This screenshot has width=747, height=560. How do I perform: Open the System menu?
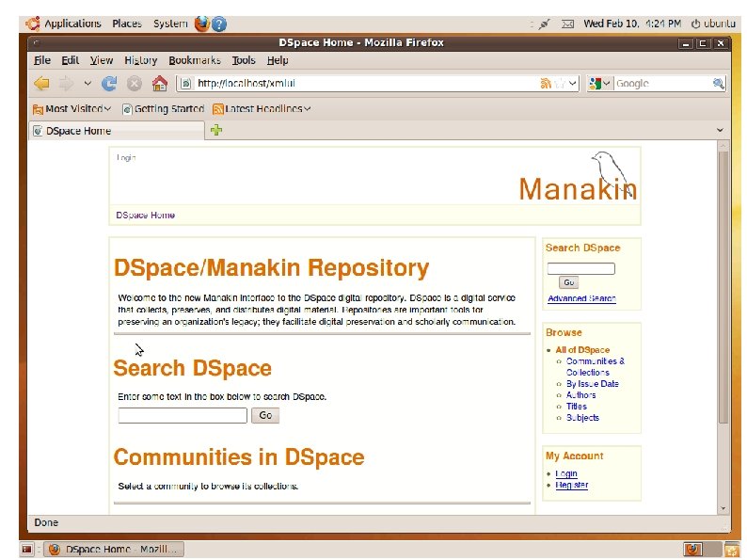pyautogui.click(x=170, y=24)
